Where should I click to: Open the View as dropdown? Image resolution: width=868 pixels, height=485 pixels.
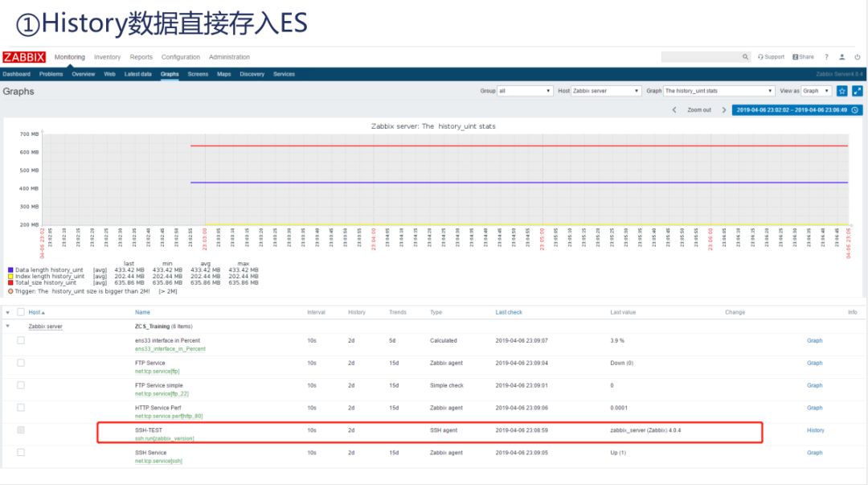(816, 91)
